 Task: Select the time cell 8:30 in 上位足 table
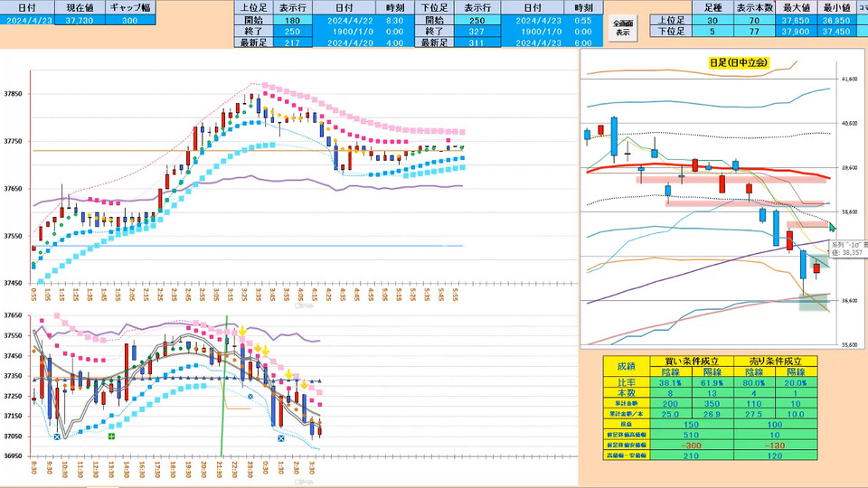pyautogui.click(x=395, y=21)
